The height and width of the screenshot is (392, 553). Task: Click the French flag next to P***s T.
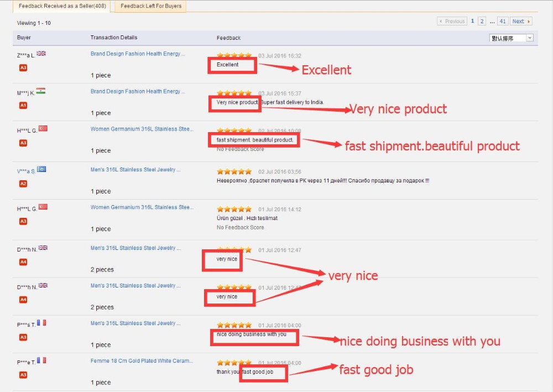(x=41, y=323)
